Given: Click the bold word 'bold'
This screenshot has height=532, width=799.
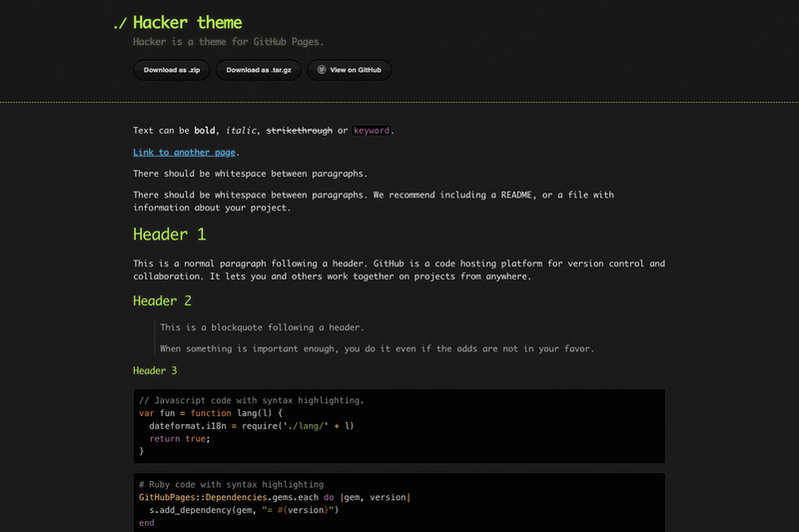Looking at the screenshot, I should click(x=205, y=131).
